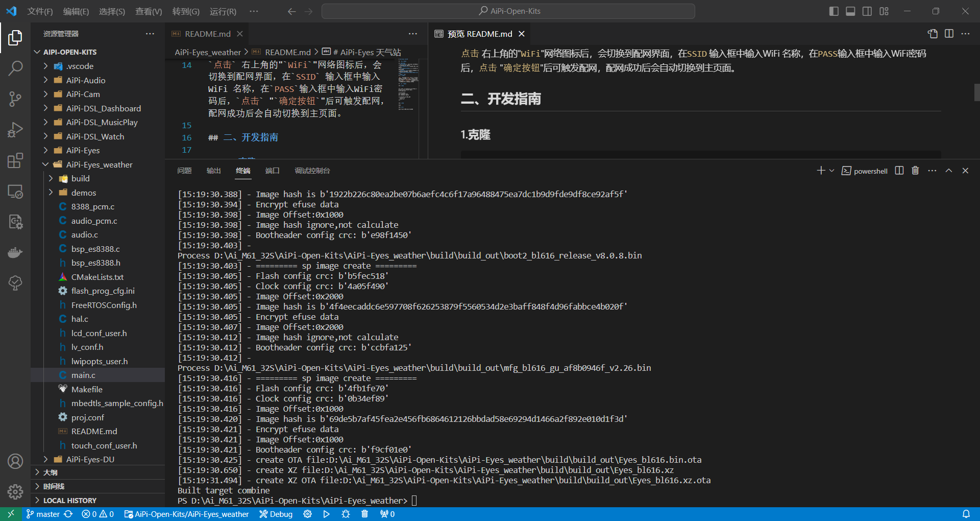The width and height of the screenshot is (980, 521).
Task: Switch to the 输出 panel tab
Action: tap(213, 171)
